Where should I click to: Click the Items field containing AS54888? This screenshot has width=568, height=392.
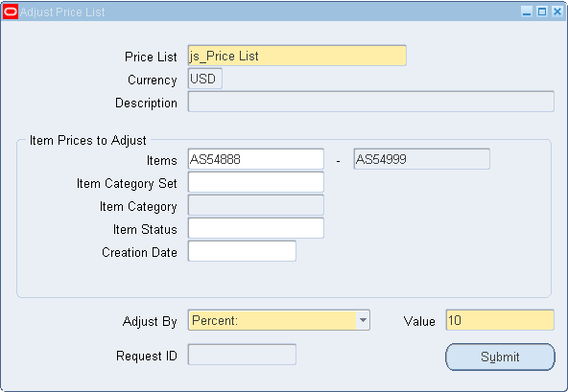coord(256,159)
